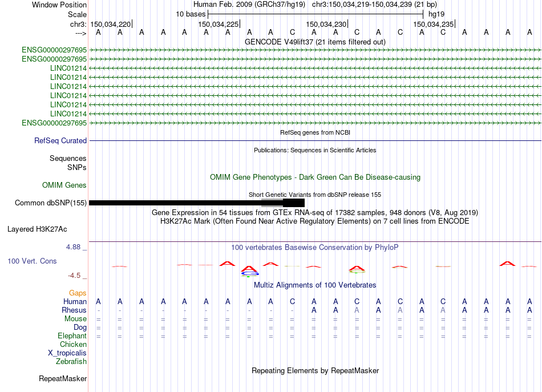Viewport: 542px width, 392px height.
Task: Click the 4.88 upper conservation axis value
Action: click(x=73, y=247)
